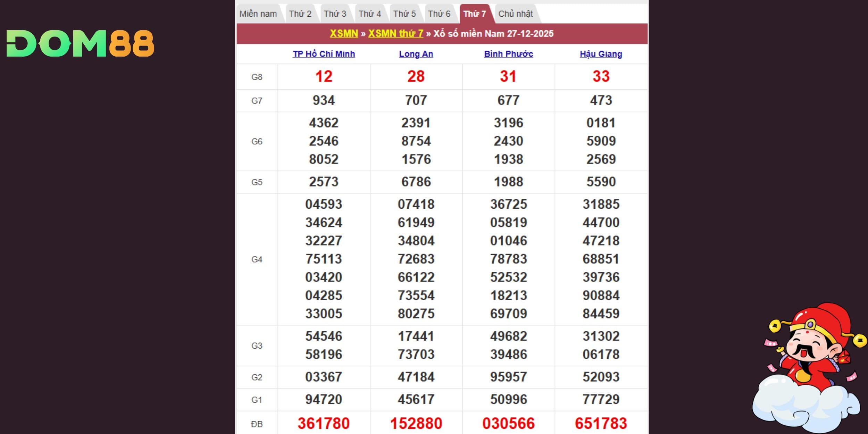Image resolution: width=868 pixels, height=434 pixels.
Task: Click the DOM88 logo
Action: click(x=80, y=43)
